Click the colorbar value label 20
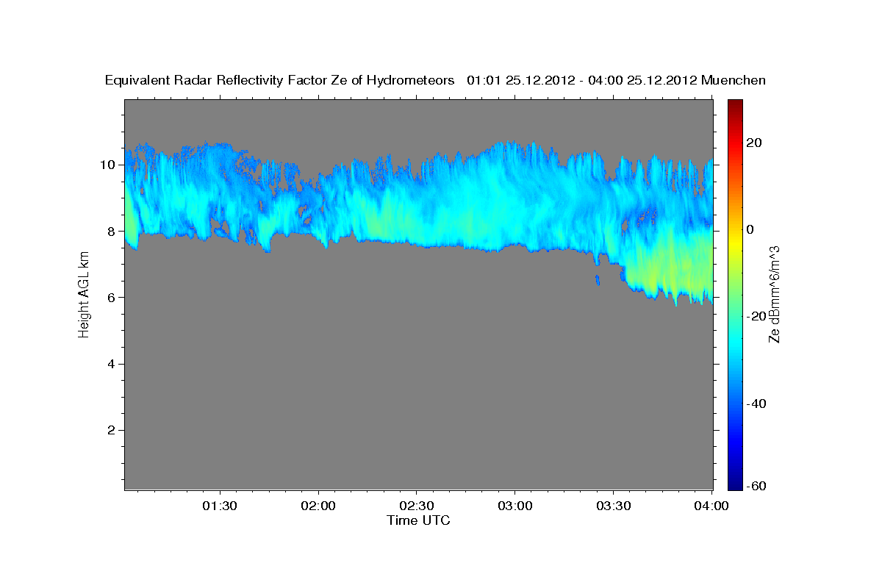This screenshot has width=882, height=588. coord(754,143)
